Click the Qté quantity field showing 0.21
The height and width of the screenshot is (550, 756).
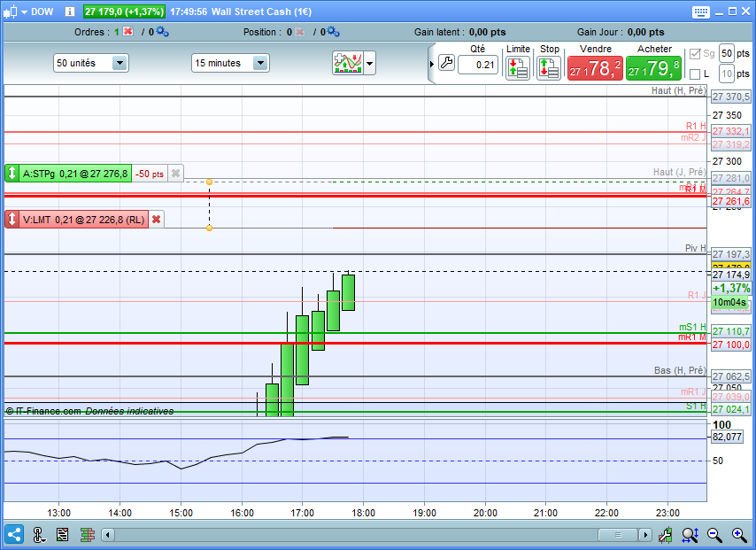tap(478, 65)
